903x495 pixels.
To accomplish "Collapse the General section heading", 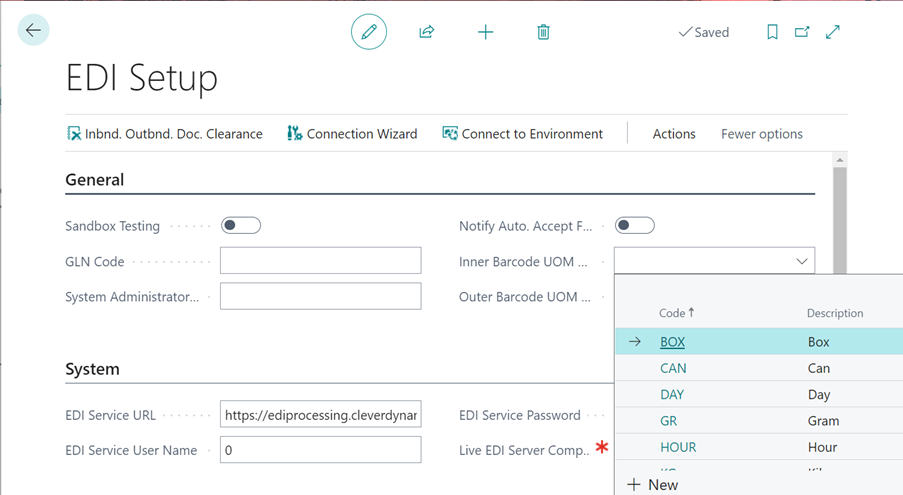I will click(94, 180).
